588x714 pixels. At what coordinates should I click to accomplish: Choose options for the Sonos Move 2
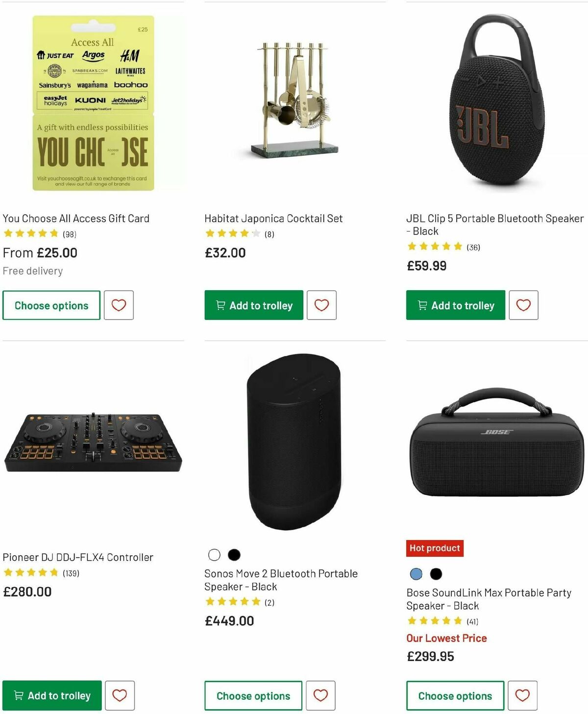click(253, 695)
